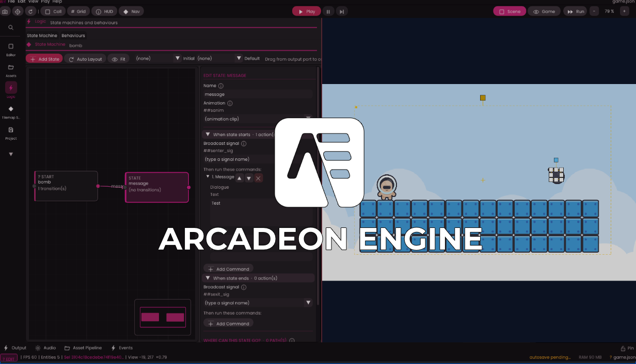Viewport: 636px width, 364px height.
Task: Collapse the When state ends section
Action: (208, 278)
